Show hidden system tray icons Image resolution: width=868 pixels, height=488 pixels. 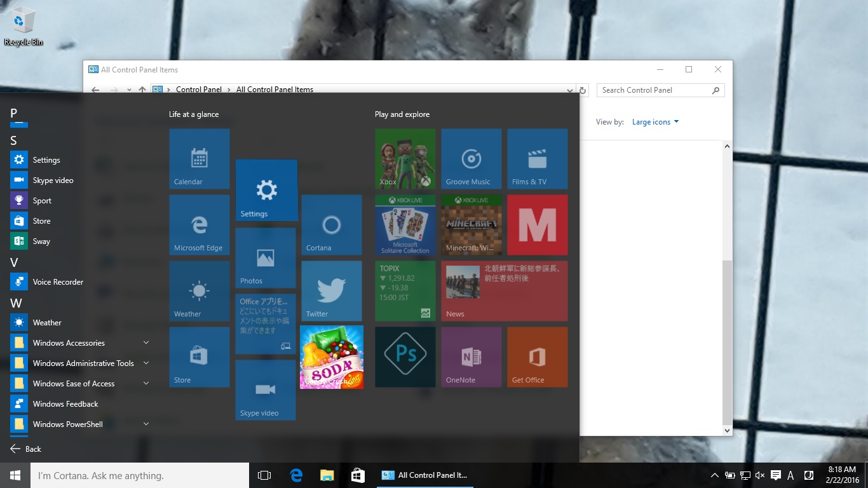[x=715, y=475]
